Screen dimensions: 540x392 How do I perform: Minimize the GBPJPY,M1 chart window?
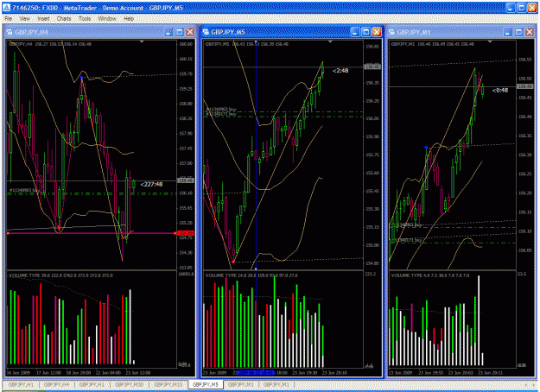click(508, 32)
